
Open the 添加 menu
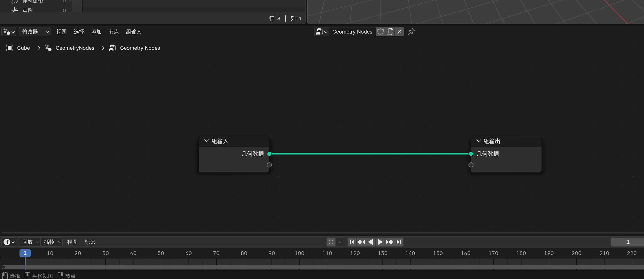tap(96, 32)
